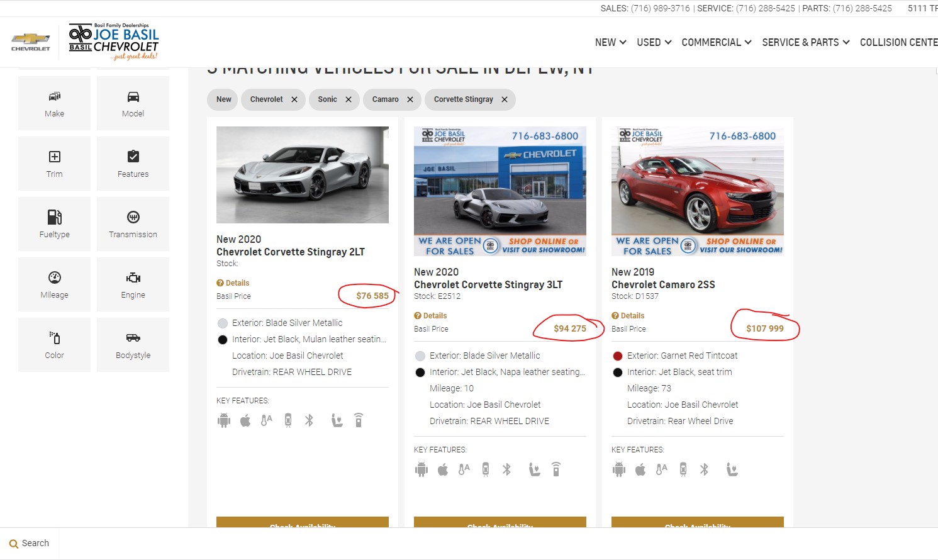
Task: Click Apple CarPlay icon on Camaro 2SS card
Action: (x=640, y=469)
